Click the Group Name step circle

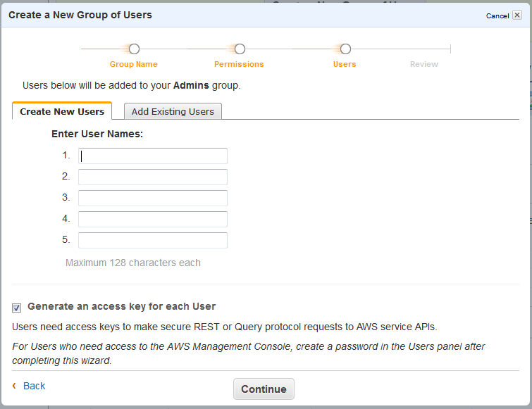134,49
